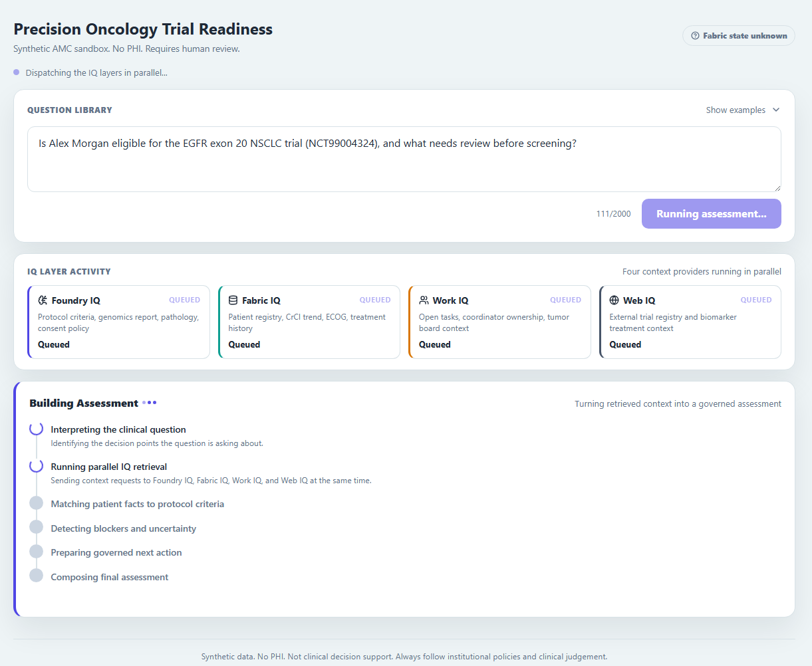812x666 pixels.
Task: Click the animated dots after Building Assessment
Action: click(x=150, y=403)
